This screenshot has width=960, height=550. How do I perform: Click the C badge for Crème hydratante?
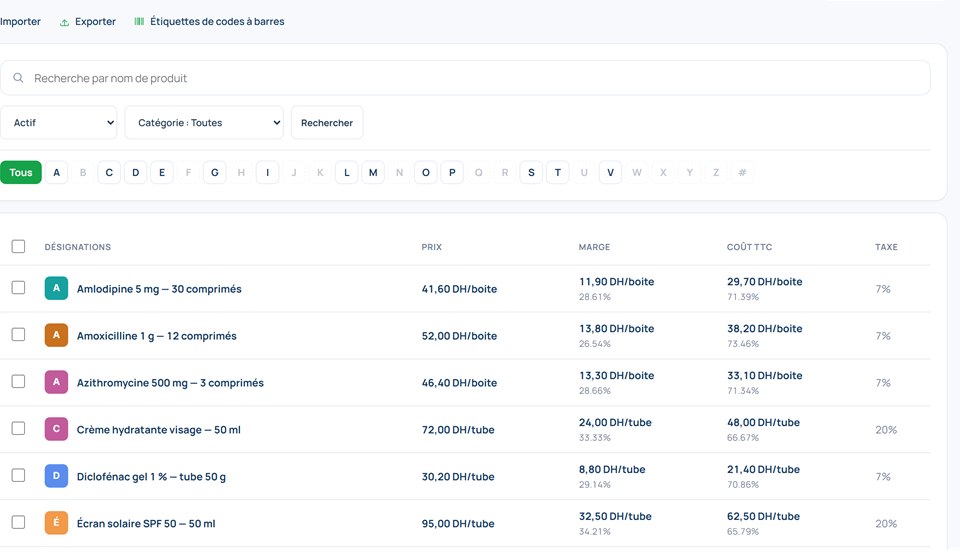coord(56,429)
